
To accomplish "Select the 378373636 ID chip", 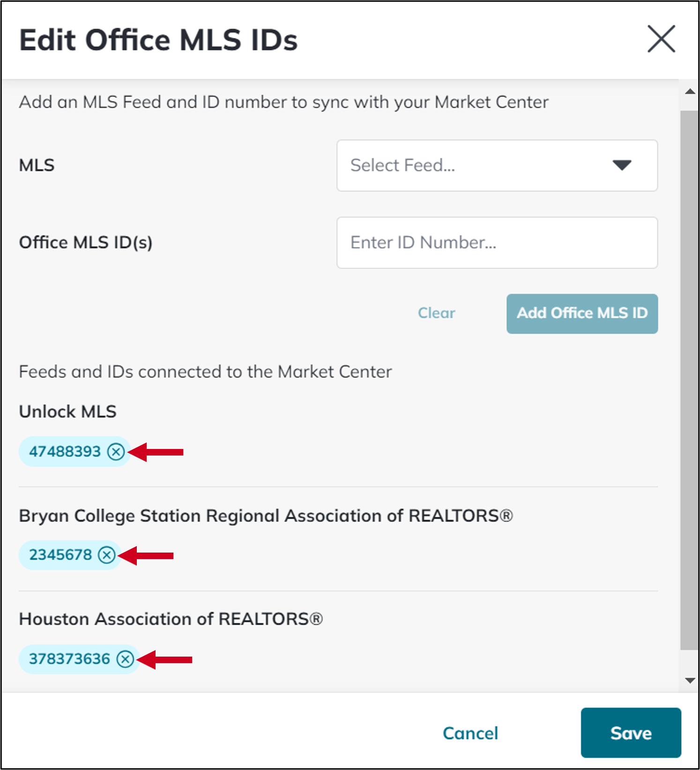I will (x=68, y=658).
